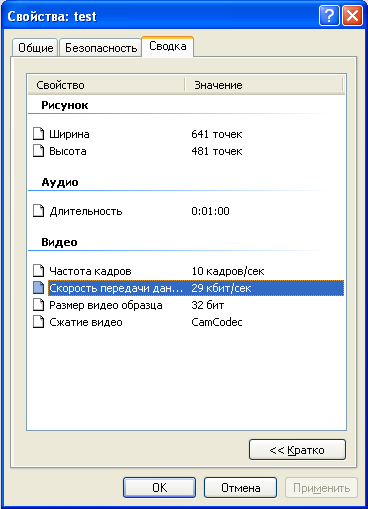The height and width of the screenshot is (509, 368).
Task: Click the Значение column header
Action: pyautogui.click(x=264, y=85)
